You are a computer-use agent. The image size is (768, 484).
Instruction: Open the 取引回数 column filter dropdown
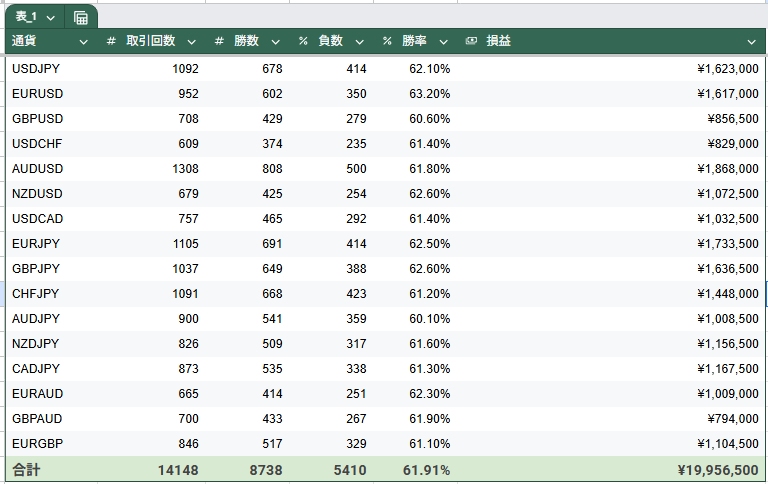[x=192, y=42]
